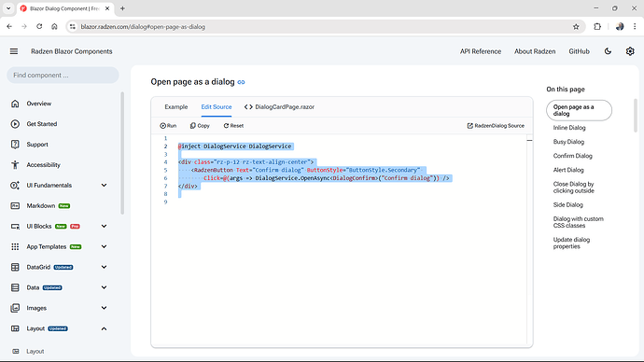This screenshot has width=644, height=362.
Task: Click the App Templates grid icon
Action: 15,246
